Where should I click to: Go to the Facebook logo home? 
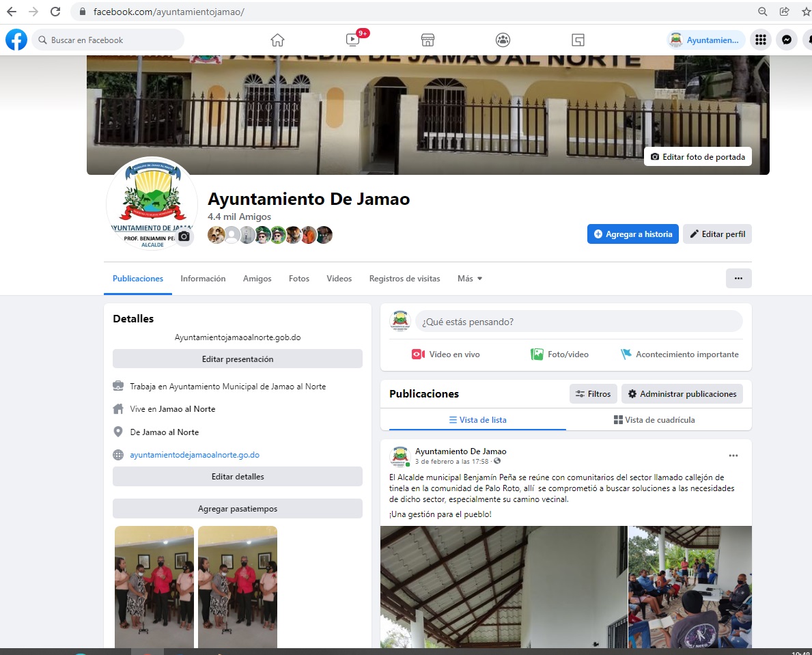click(16, 40)
